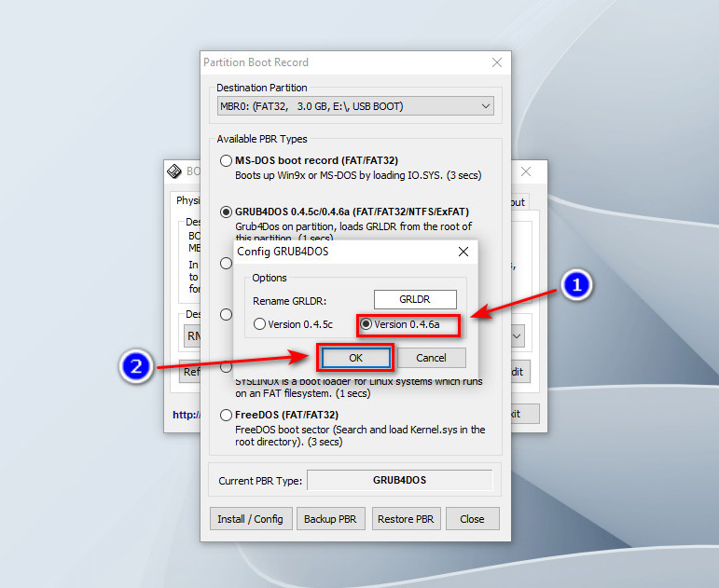719x588 pixels.
Task: Select MS-DOS boot record radio option
Action: [x=226, y=161]
